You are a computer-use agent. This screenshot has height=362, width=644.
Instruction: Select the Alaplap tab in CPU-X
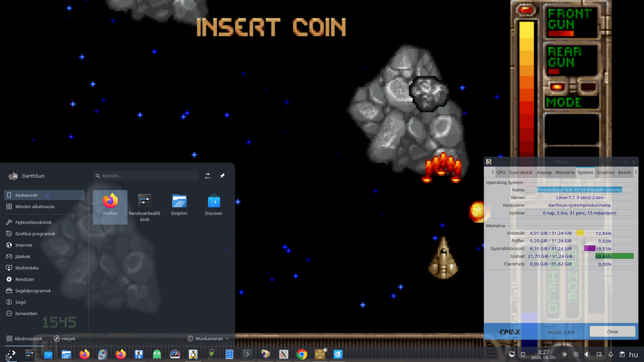click(544, 172)
